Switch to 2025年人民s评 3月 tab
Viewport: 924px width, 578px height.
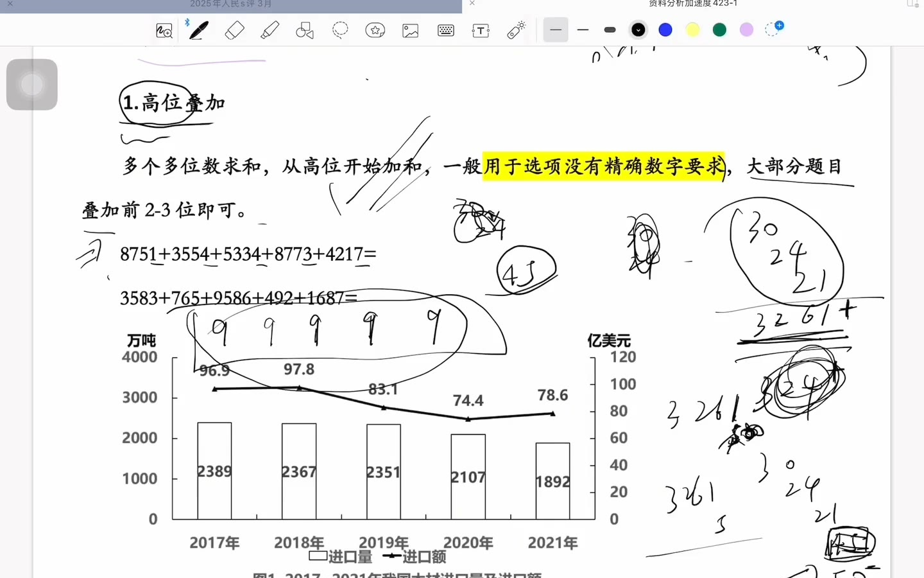(x=231, y=4)
